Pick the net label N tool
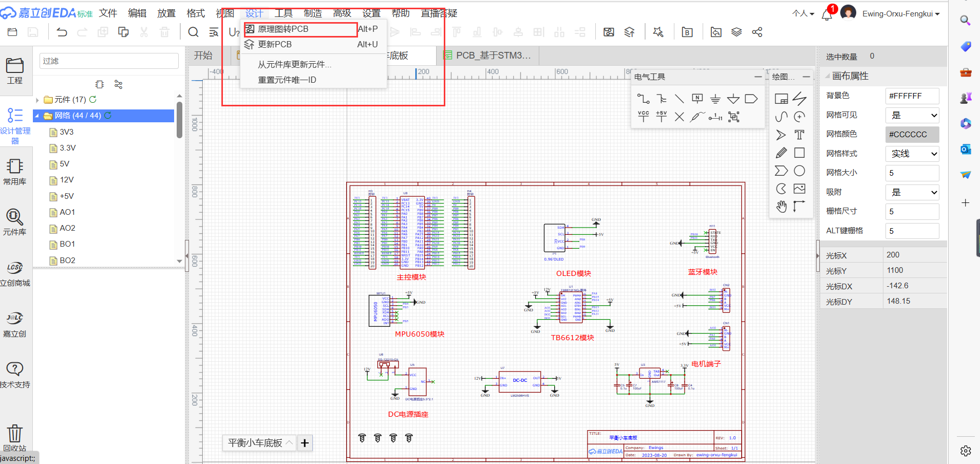This screenshot has width=980, height=464. (x=697, y=98)
